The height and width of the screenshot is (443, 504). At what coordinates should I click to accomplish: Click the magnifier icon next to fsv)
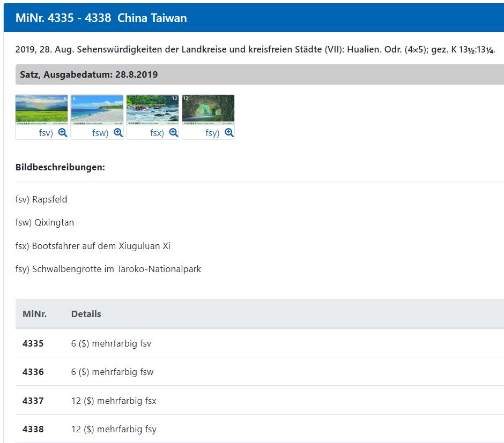pyautogui.click(x=62, y=133)
